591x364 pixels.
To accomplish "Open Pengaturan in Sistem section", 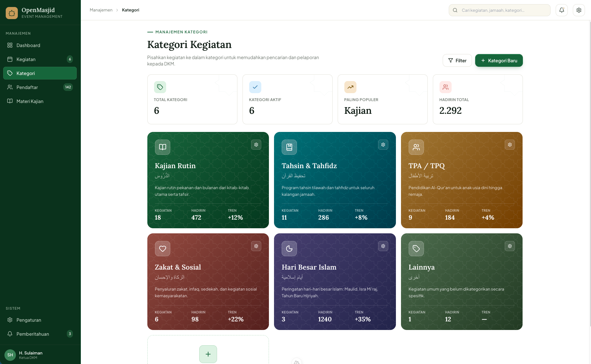I will pyautogui.click(x=40, y=320).
